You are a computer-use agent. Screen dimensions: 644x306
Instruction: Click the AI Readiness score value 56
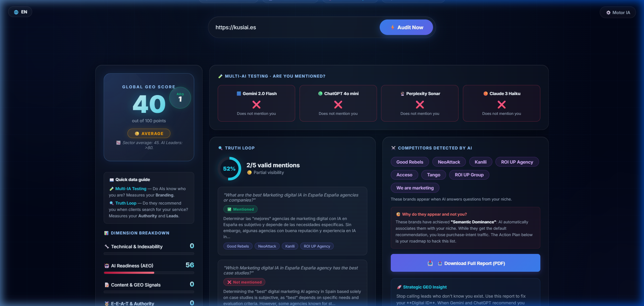pos(190,265)
